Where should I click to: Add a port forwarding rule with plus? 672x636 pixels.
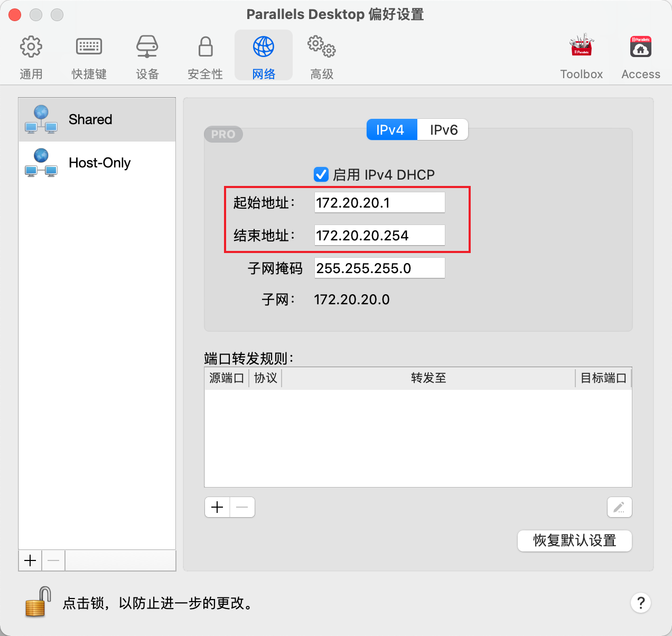click(x=217, y=508)
